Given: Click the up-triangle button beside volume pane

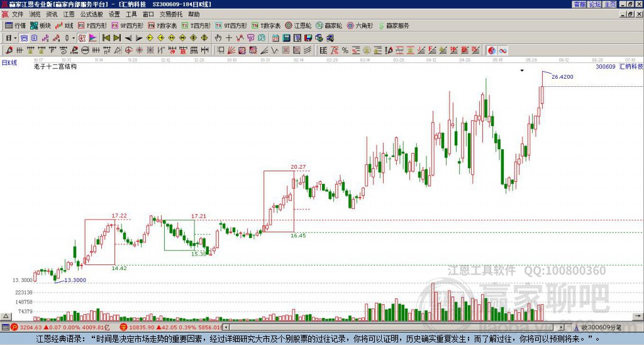Looking at the screenshot, I should tap(6, 317).
